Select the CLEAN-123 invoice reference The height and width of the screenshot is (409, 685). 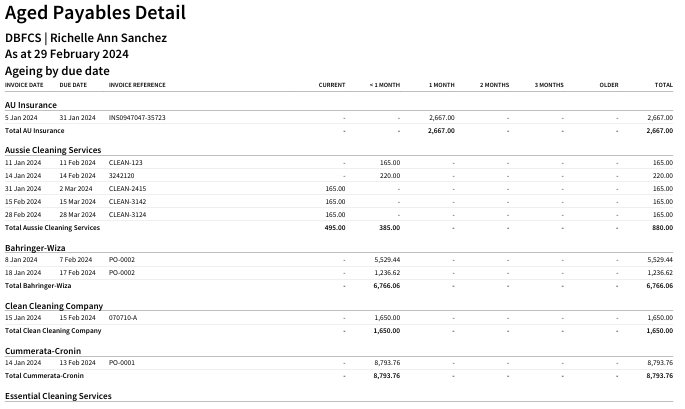coord(125,163)
